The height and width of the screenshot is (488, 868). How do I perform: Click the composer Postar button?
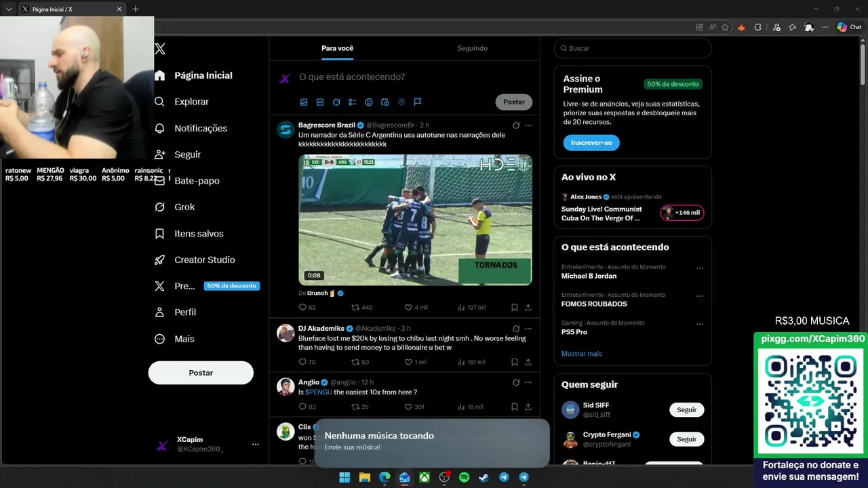coord(514,102)
